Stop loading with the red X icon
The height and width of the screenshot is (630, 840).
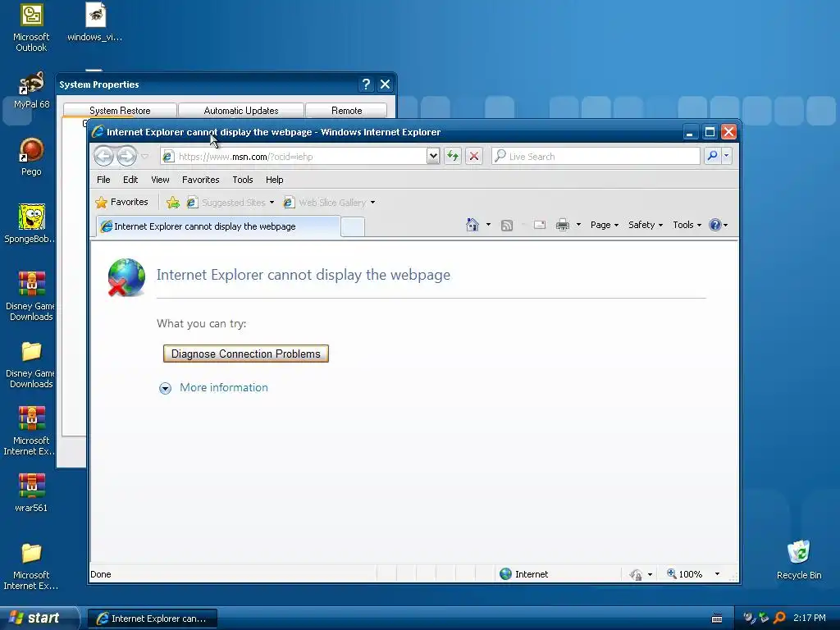click(x=474, y=157)
